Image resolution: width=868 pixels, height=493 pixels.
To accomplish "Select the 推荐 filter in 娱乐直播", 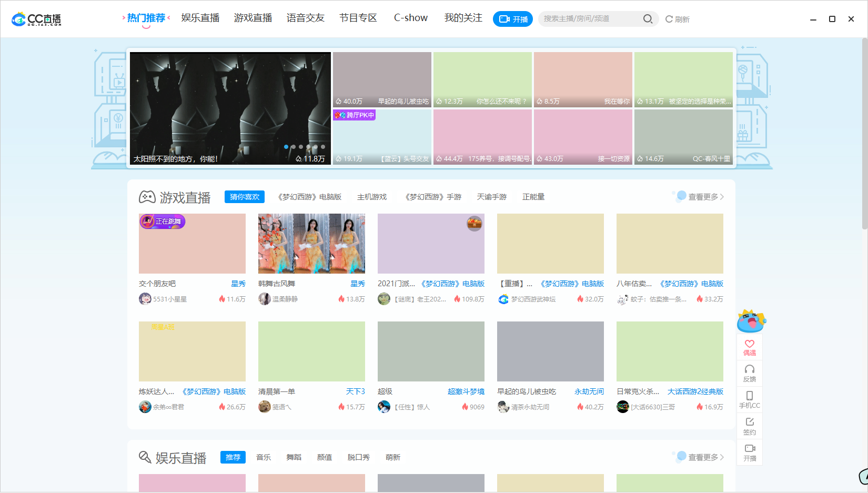I will [233, 457].
